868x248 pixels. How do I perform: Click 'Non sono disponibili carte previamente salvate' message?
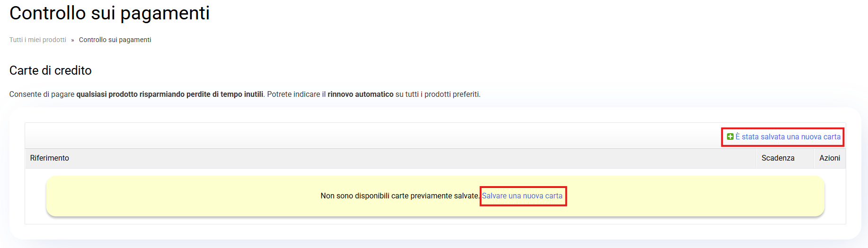pyautogui.click(x=399, y=196)
